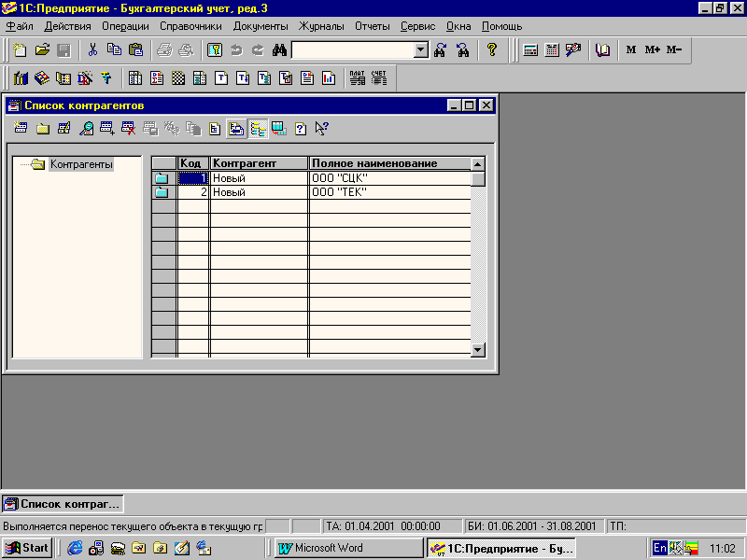The height and width of the screenshot is (560, 747).
Task: Click the Description question-page icon in list toolbar
Action: coord(301,129)
